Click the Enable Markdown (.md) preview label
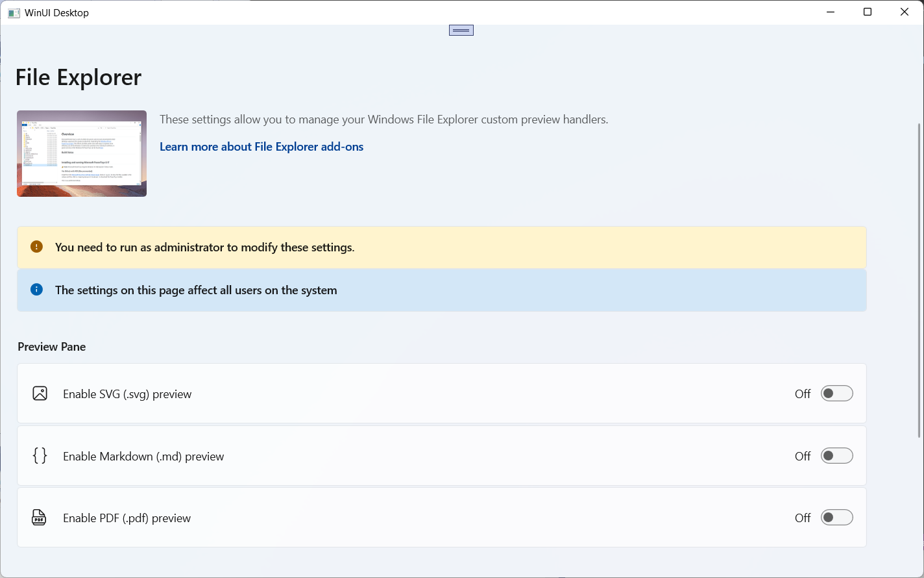This screenshot has height=578, width=924. (x=143, y=457)
